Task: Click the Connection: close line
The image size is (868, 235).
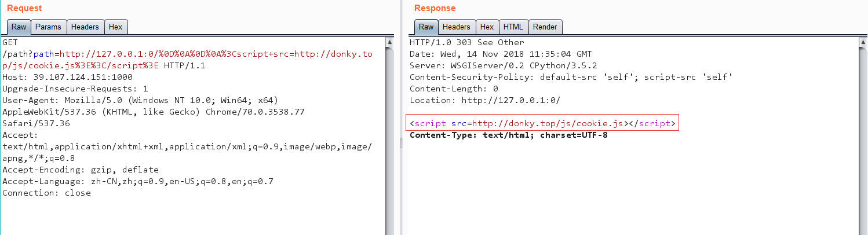Action: point(46,193)
